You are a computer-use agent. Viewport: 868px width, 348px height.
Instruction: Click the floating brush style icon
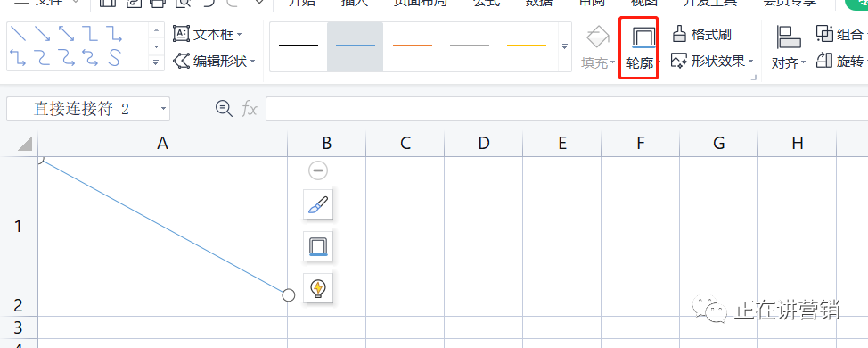(318, 205)
